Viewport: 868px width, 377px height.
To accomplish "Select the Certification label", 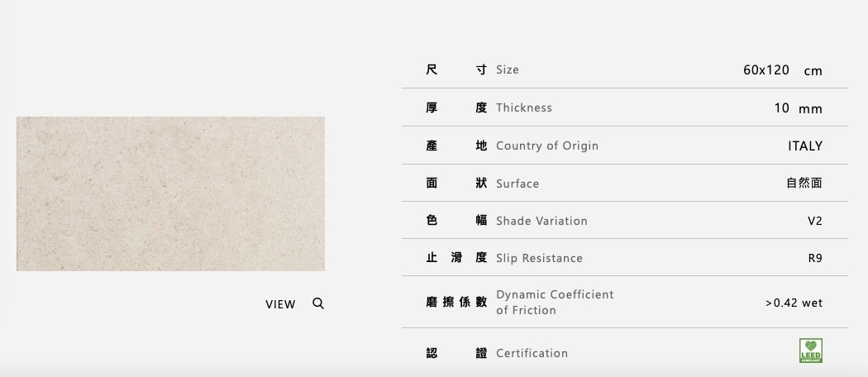I will 532,353.
